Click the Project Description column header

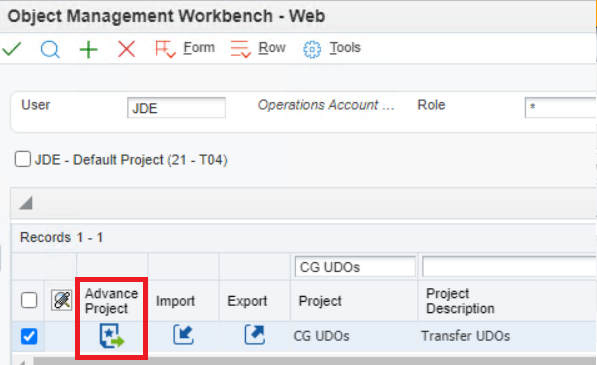click(x=460, y=301)
